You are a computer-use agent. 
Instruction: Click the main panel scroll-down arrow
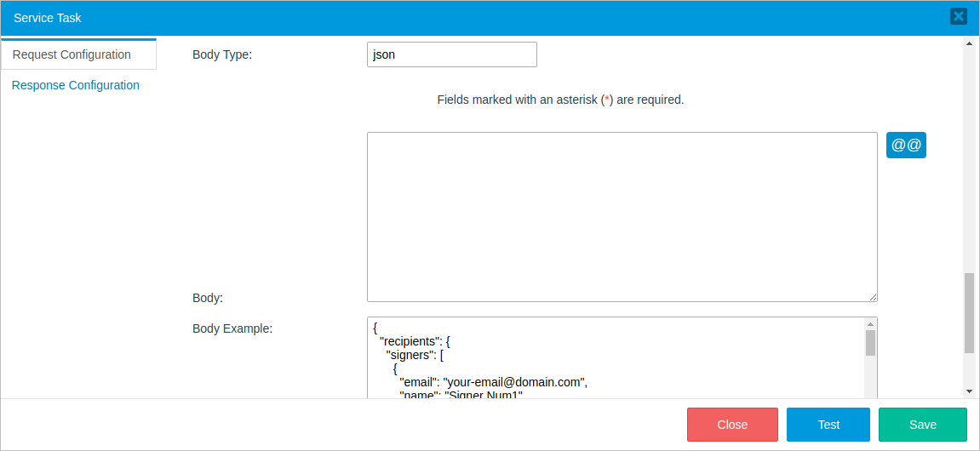pyautogui.click(x=969, y=391)
